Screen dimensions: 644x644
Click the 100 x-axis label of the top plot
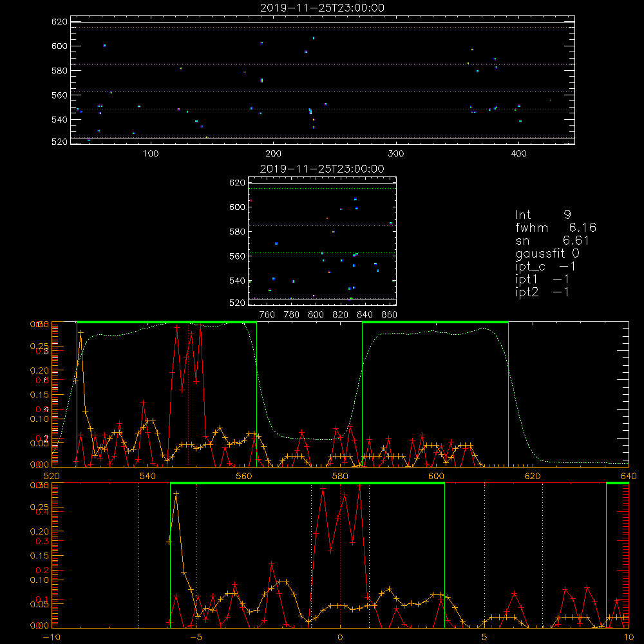[x=151, y=154]
